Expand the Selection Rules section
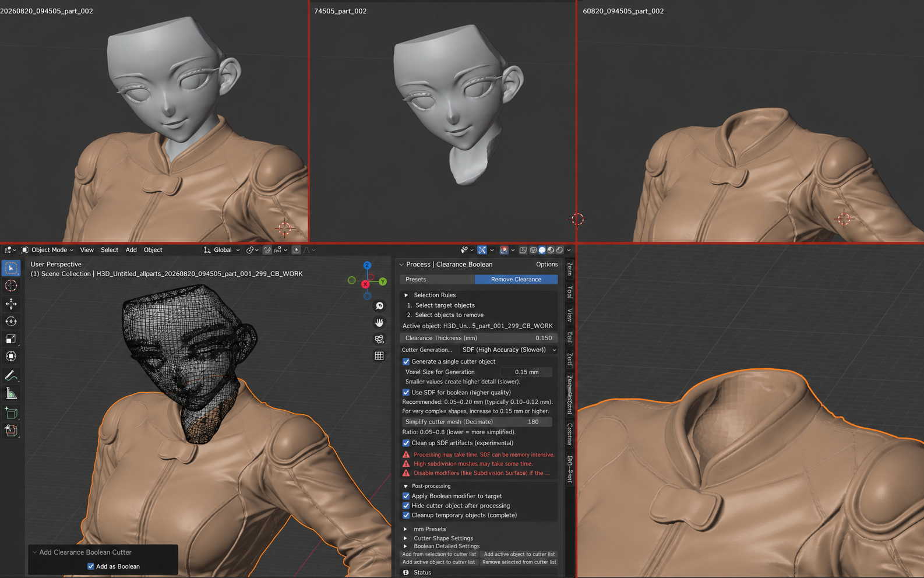The image size is (924, 578). (x=406, y=295)
